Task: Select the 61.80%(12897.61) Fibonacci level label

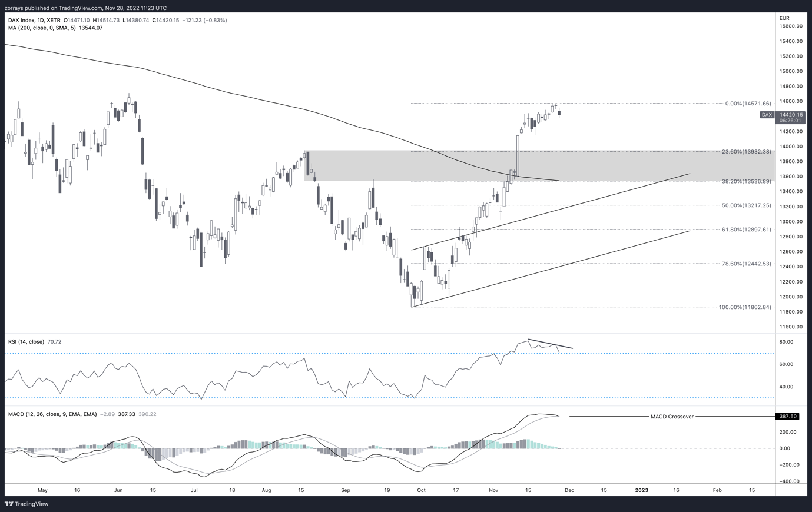Action: click(x=746, y=230)
